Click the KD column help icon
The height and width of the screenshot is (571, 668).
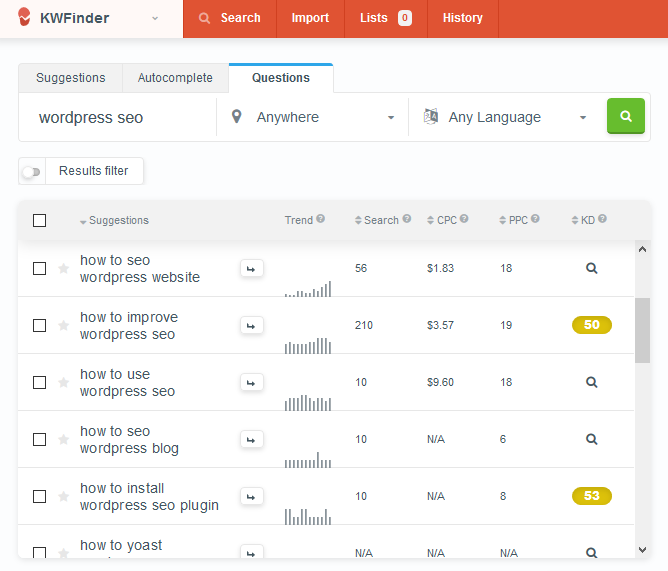point(602,219)
